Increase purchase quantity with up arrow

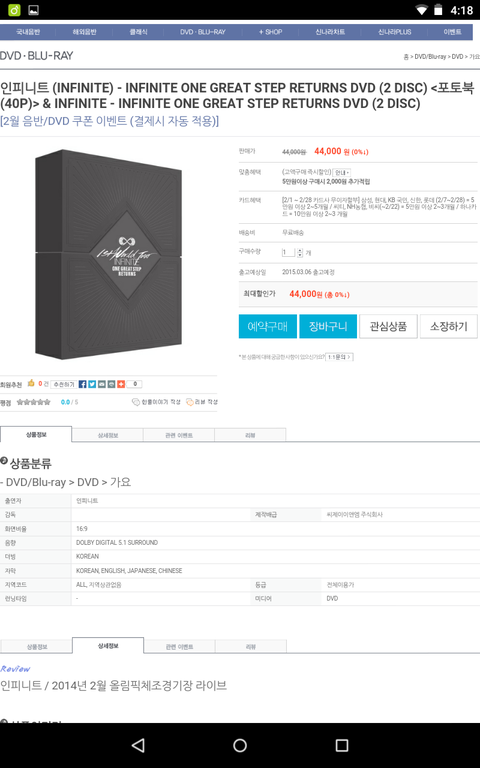pos(300,250)
